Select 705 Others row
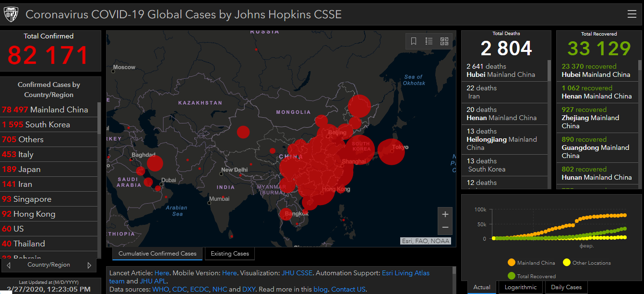Viewport: 644px width, 294px height. (48, 139)
